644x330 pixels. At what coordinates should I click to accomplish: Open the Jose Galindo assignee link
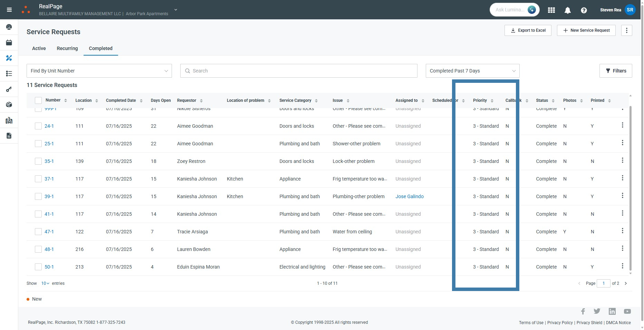(409, 196)
